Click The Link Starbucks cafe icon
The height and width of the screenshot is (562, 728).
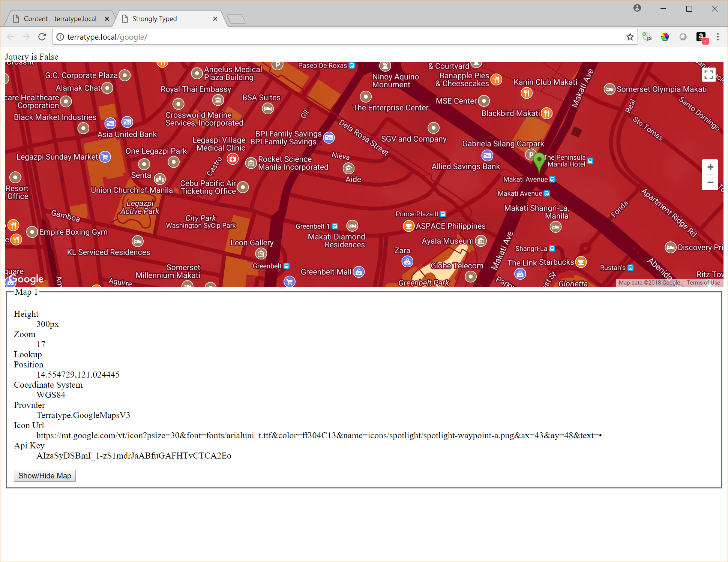pos(581,262)
